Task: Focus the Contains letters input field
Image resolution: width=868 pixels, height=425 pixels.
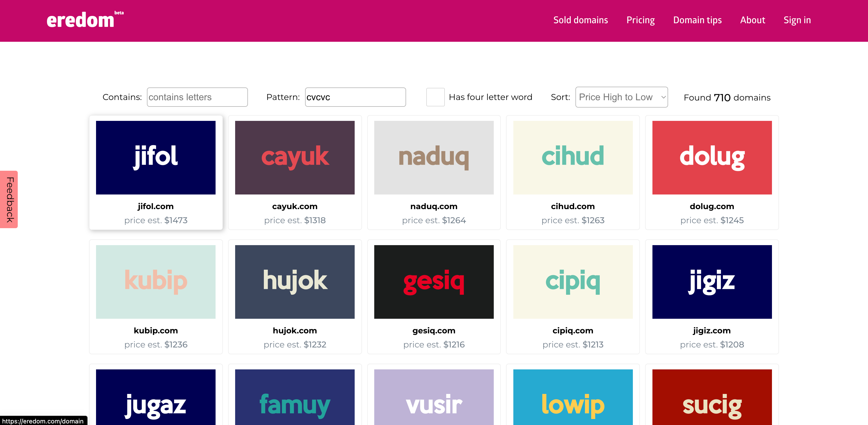Action: point(197,97)
